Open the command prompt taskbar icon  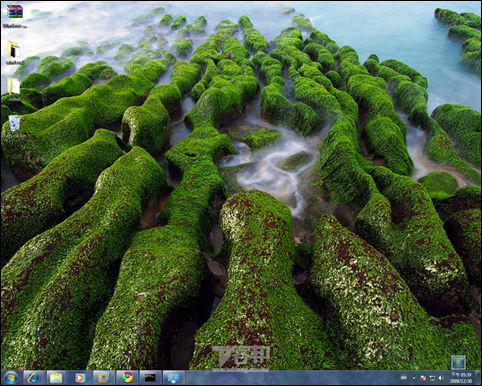pos(150,378)
